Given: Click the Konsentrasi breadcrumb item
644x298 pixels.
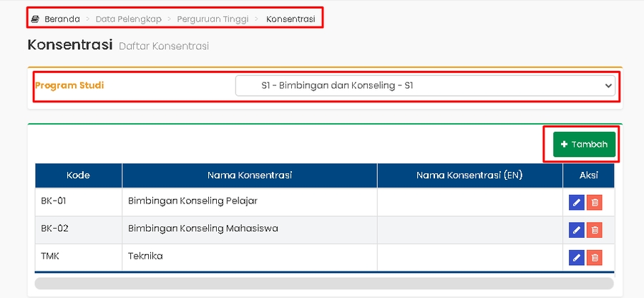Looking at the screenshot, I should click(x=290, y=19).
